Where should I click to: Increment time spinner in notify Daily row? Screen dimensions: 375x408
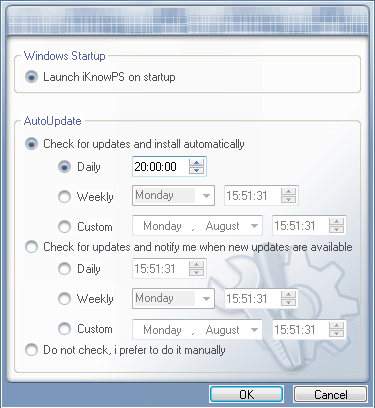[197, 264]
